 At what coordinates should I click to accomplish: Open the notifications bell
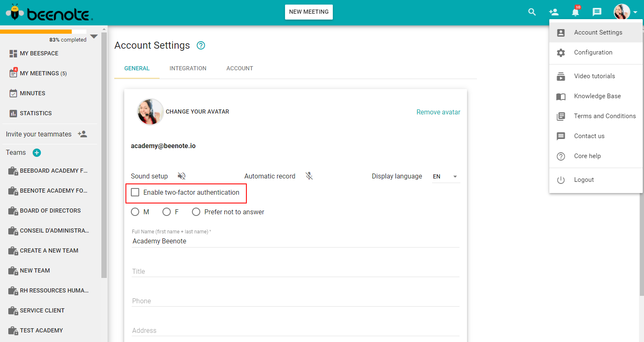pyautogui.click(x=575, y=12)
